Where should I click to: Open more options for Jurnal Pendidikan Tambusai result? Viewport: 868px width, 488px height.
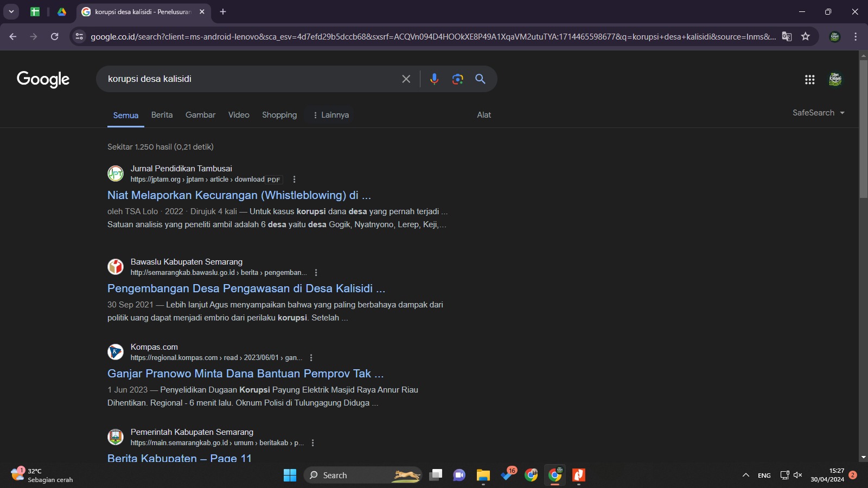point(294,179)
